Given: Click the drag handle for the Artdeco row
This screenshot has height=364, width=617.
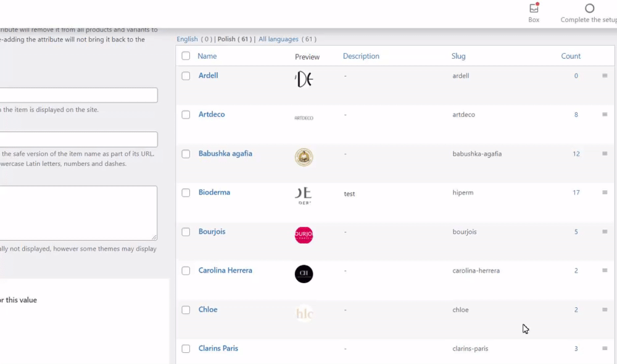Looking at the screenshot, I should tap(605, 115).
